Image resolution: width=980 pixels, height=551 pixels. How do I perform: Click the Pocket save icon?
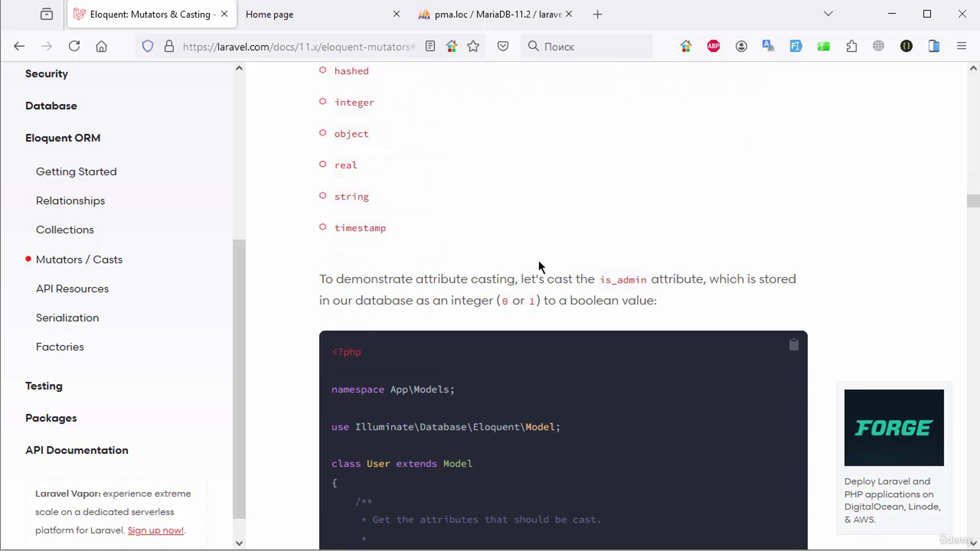pyautogui.click(x=503, y=46)
